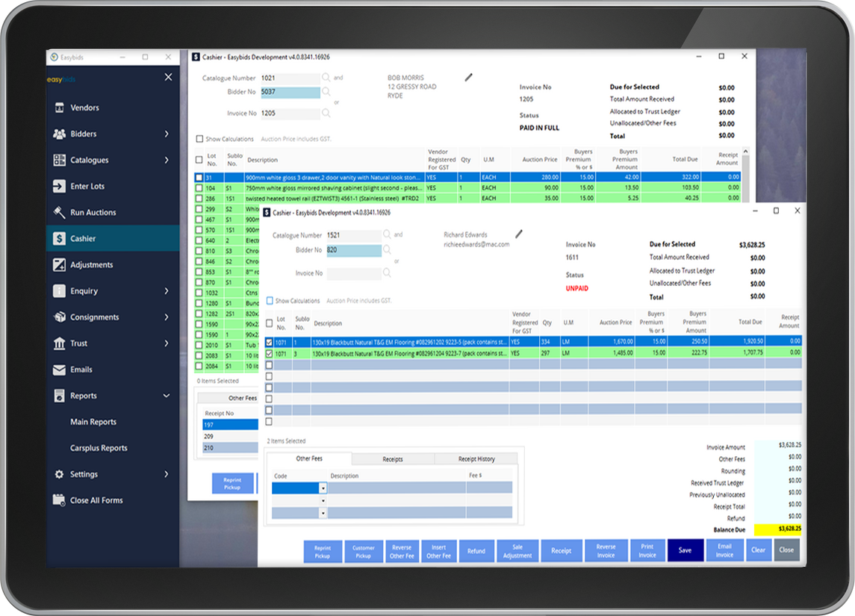Select Other Fees tab in front window
Viewport: 855px width, 616px height.
(308, 458)
